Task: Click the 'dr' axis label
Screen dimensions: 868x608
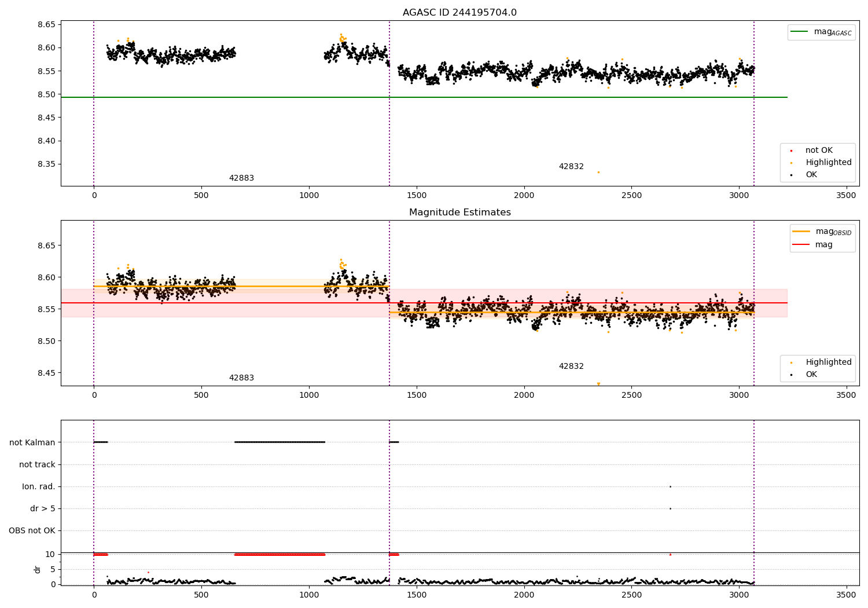Action: pos(38,569)
